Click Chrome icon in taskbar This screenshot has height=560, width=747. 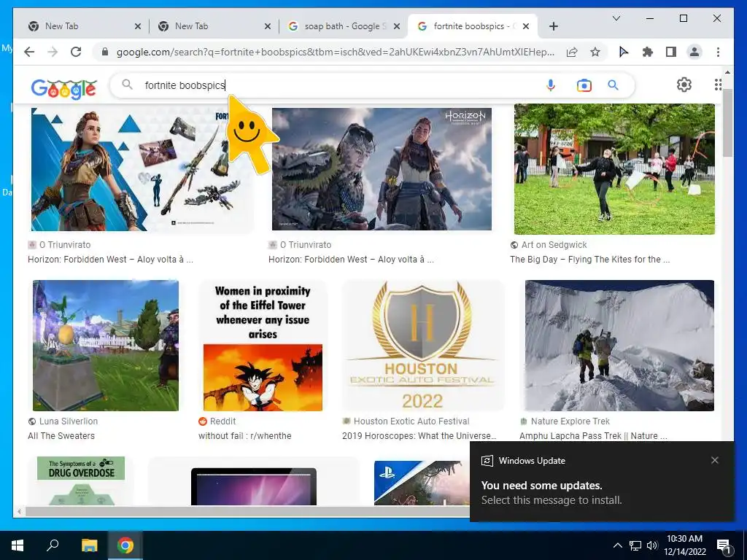click(x=125, y=545)
